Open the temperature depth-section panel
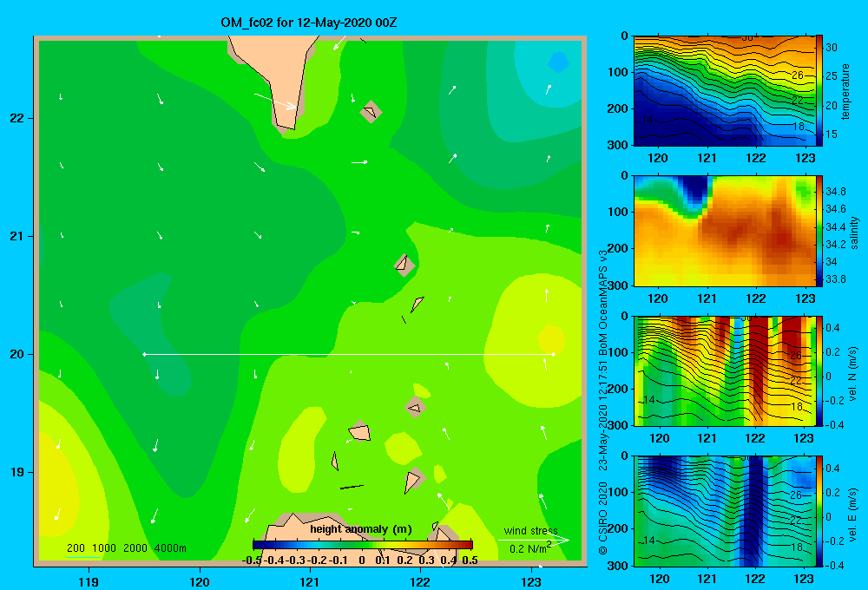 pyautogui.click(x=724, y=91)
